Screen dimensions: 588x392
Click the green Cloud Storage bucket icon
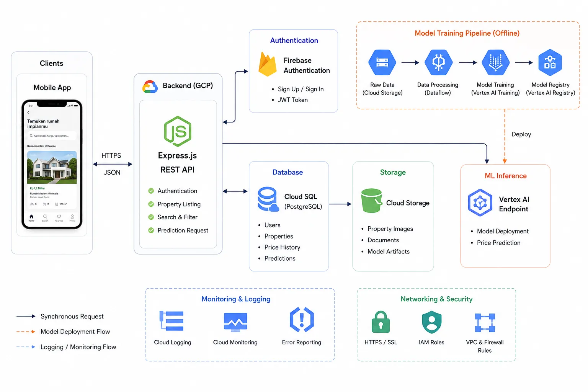tap(371, 201)
